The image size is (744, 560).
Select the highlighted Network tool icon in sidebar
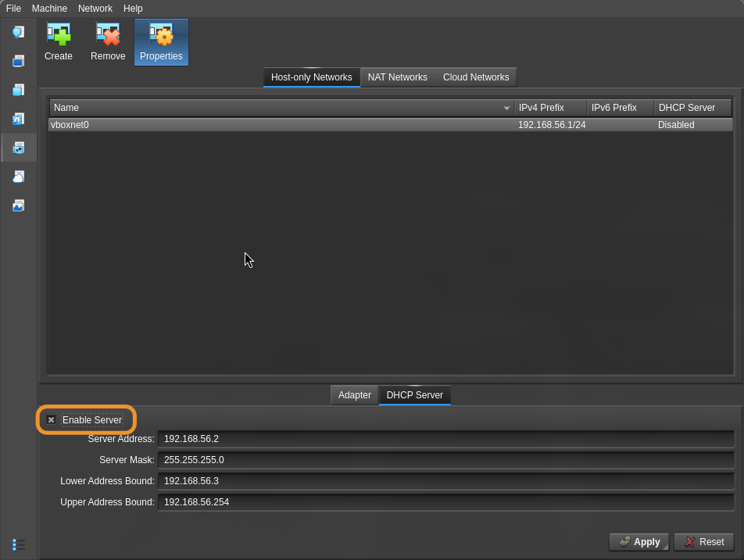[19, 148]
